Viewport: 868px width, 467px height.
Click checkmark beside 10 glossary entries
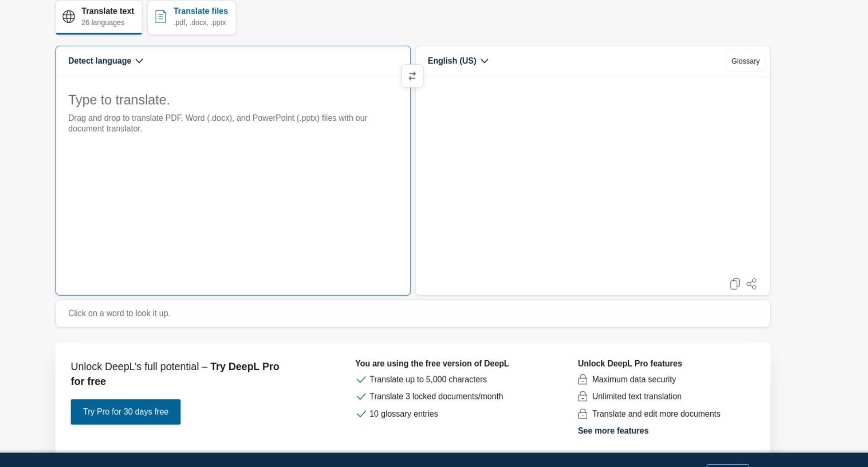[361, 414]
